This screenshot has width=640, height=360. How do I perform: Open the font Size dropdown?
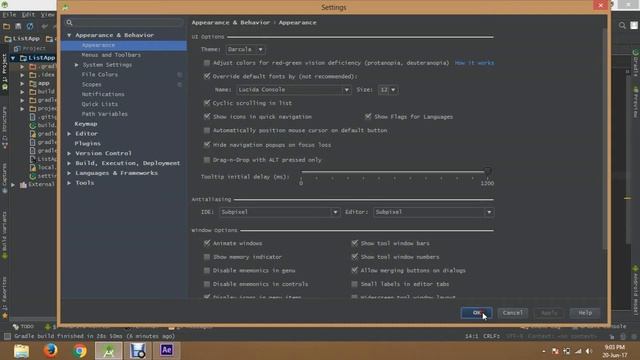point(388,90)
